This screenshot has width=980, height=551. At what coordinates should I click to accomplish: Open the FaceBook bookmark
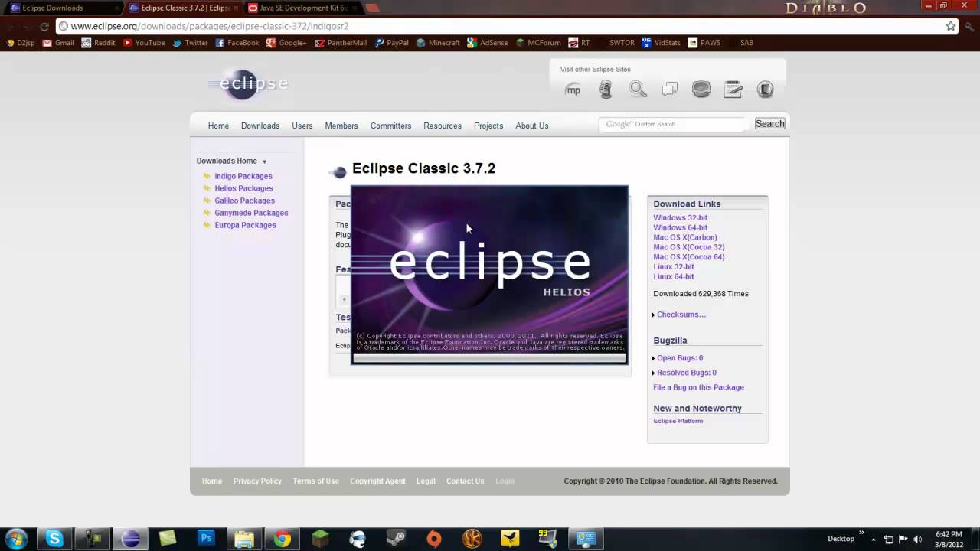(237, 43)
